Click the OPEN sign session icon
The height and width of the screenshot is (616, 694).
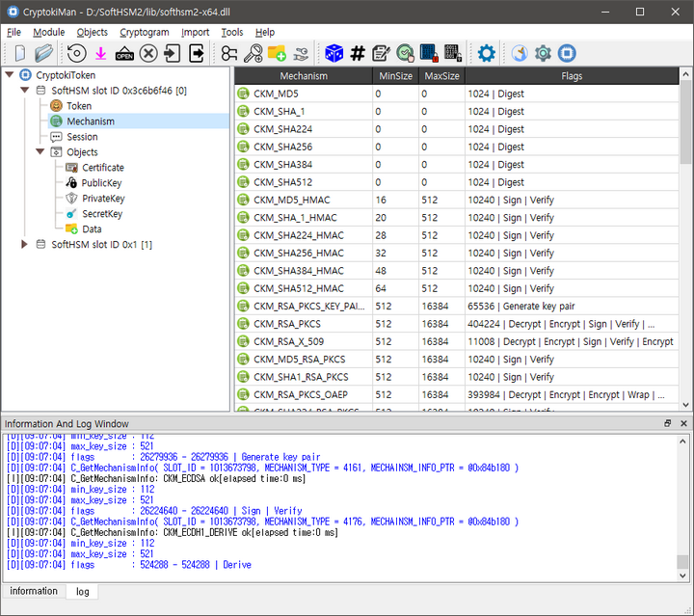point(124,54)
